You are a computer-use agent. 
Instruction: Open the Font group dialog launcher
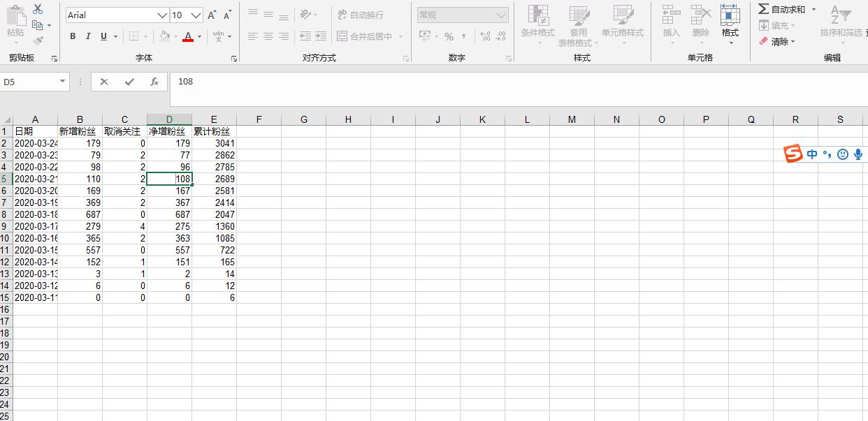pos(233,59)
